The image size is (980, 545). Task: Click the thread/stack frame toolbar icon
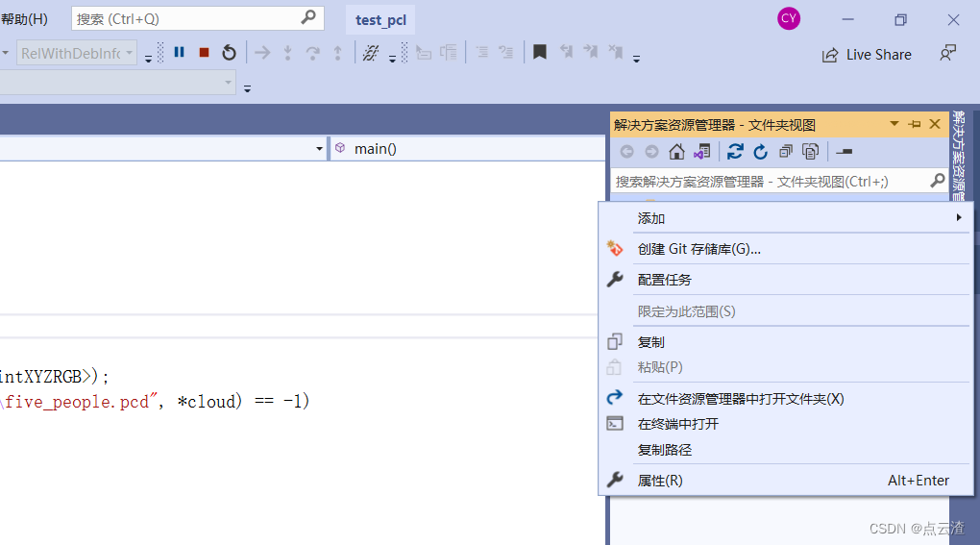point(371,53)
